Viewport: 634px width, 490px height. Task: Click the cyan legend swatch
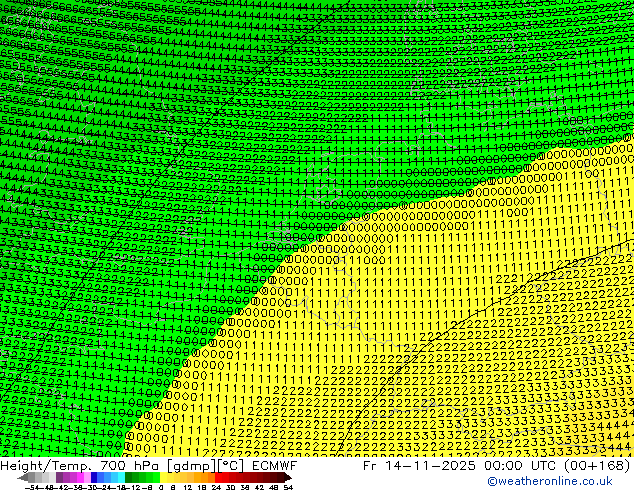pos(121,478)
